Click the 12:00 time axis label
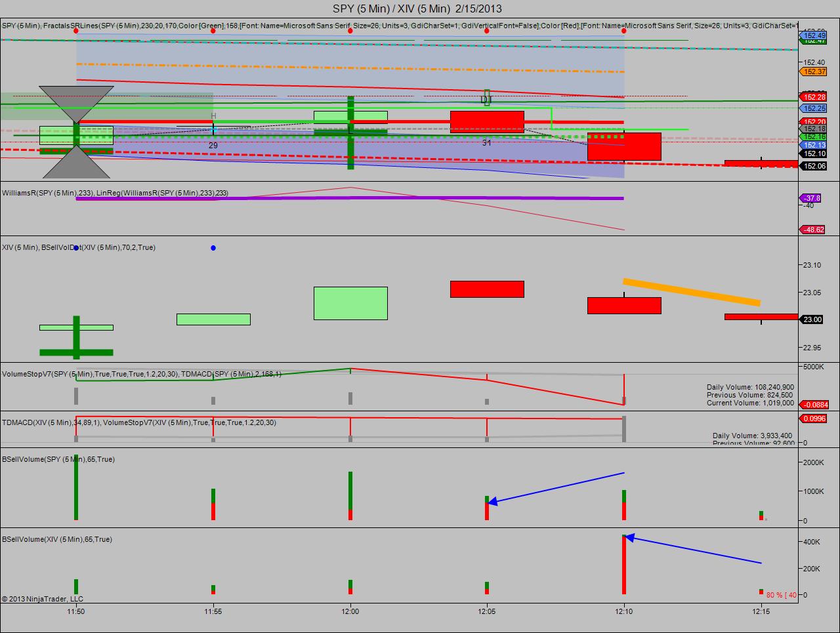 [x=350, y=611]
